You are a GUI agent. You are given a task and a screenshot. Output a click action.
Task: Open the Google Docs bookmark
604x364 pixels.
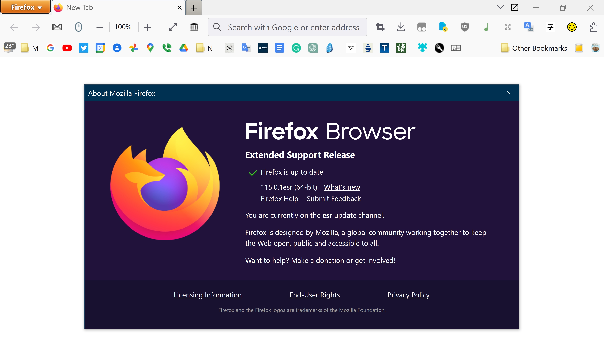point(279,48)
